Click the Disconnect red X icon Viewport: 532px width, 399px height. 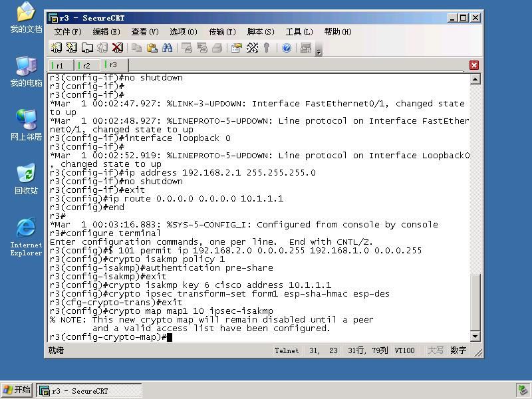[x=118, y=48]
